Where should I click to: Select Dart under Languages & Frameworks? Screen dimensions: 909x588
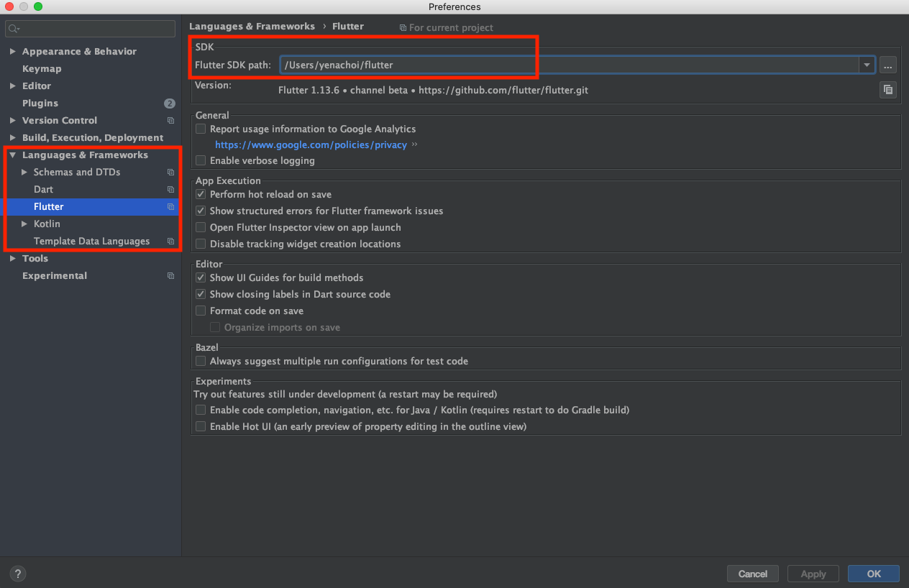(x=43, y=190)
